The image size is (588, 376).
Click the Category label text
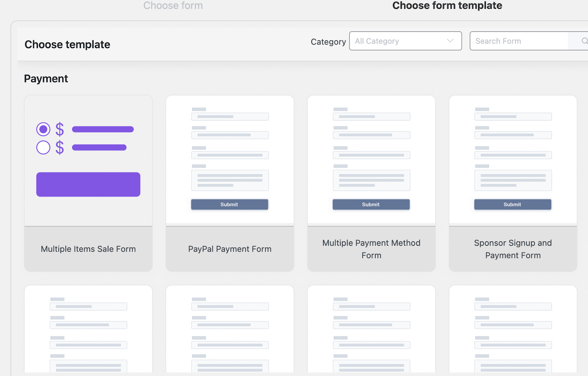(x=328, y=42)
